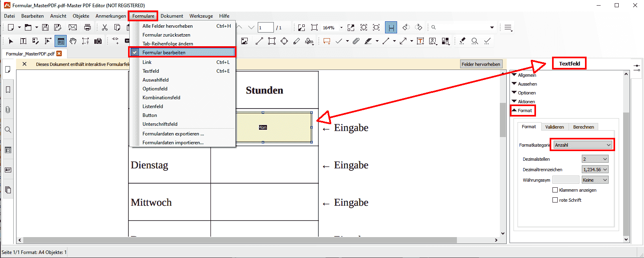Toggle the Formular bearbeiten menu option
644x258 pixels.
(x=164, y=53)
